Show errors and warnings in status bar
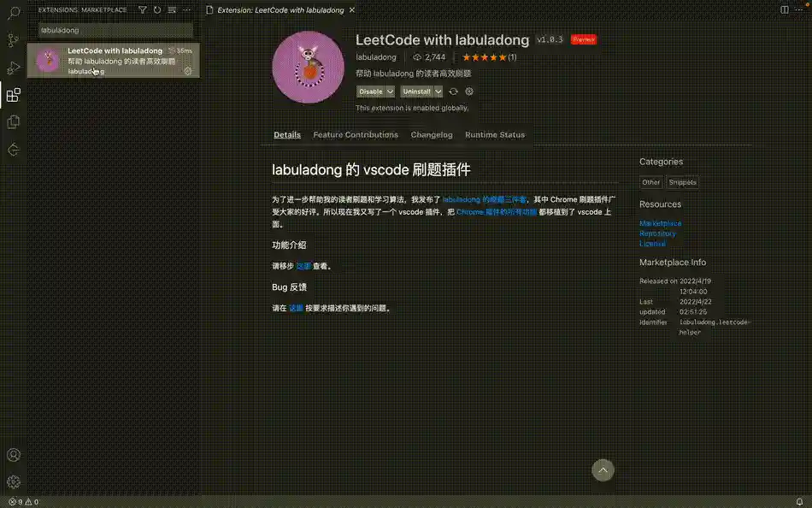Viewport: 812px width, 508px height. 23,502
